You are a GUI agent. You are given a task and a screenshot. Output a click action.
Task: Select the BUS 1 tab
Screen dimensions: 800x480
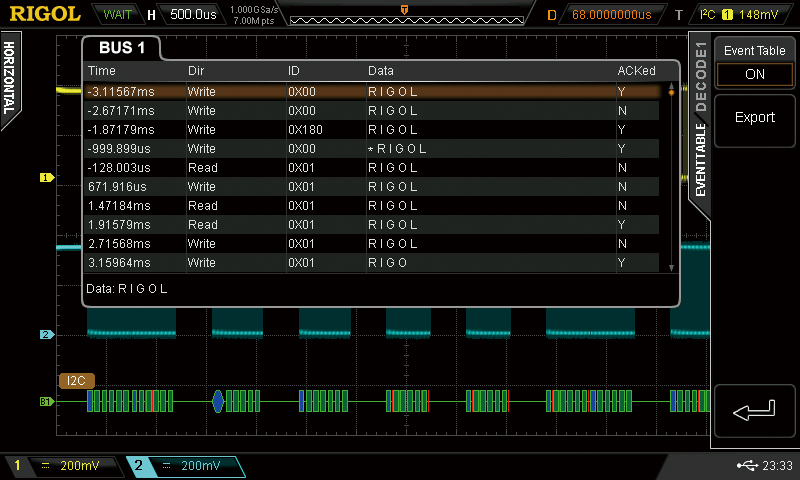121,48
